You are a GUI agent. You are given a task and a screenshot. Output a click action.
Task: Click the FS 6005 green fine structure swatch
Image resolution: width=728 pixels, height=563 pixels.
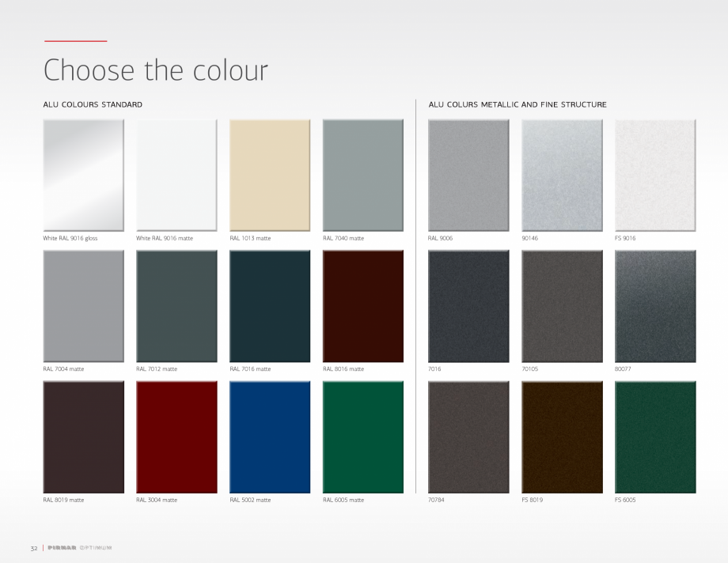pos(655,436)
